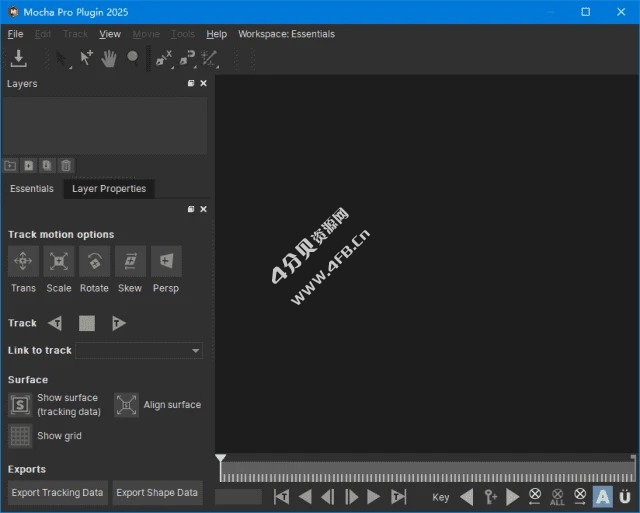Toggle the Autokey 'A' button

tap(602, 497)
